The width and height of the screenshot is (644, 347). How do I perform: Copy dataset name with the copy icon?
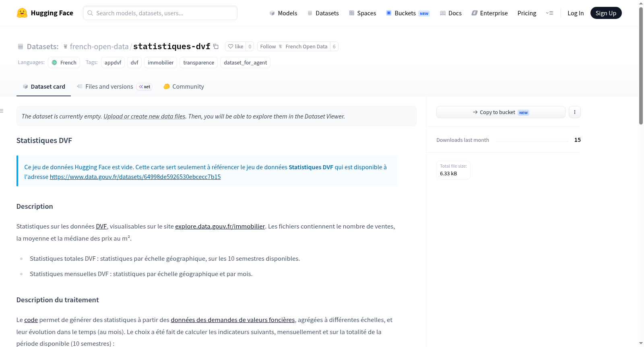[x=216, y=46]
